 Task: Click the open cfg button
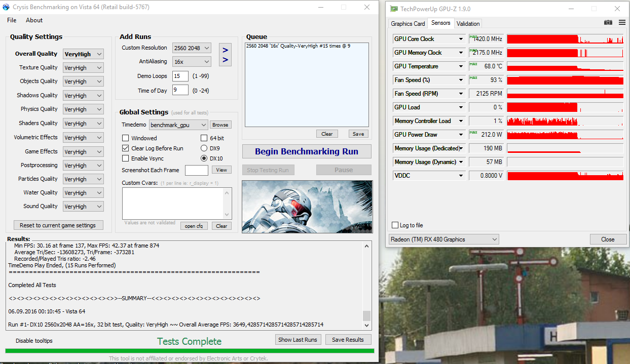click(x=194, y=226)
